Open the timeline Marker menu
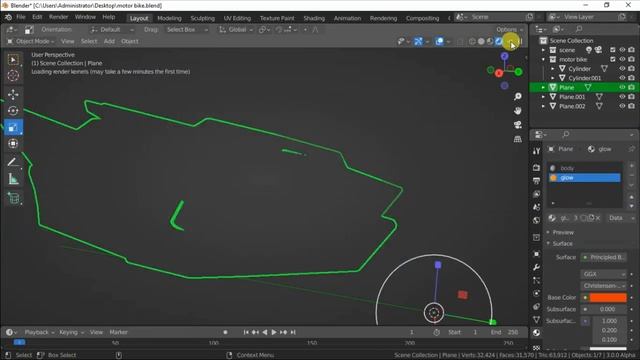This screenshot has width=640, height=360. (118, 332)
